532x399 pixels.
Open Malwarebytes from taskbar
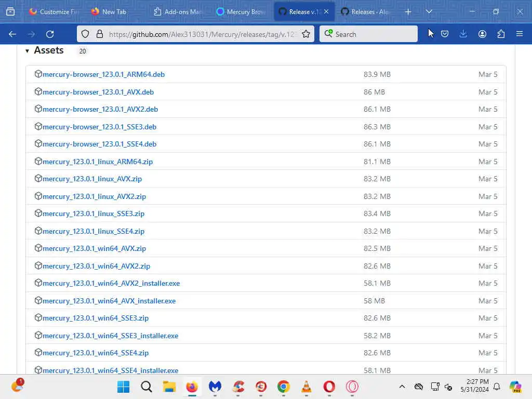click(215, 387)
